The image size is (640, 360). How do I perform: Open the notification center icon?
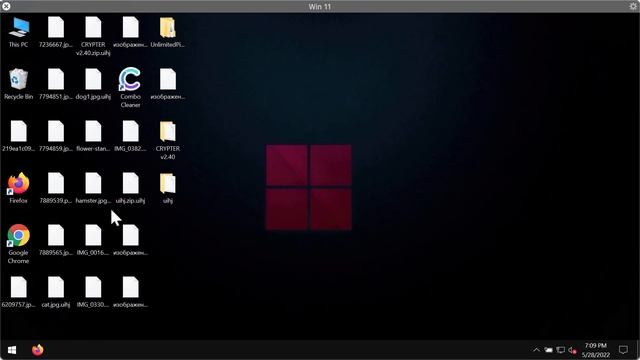click(623, 350)
